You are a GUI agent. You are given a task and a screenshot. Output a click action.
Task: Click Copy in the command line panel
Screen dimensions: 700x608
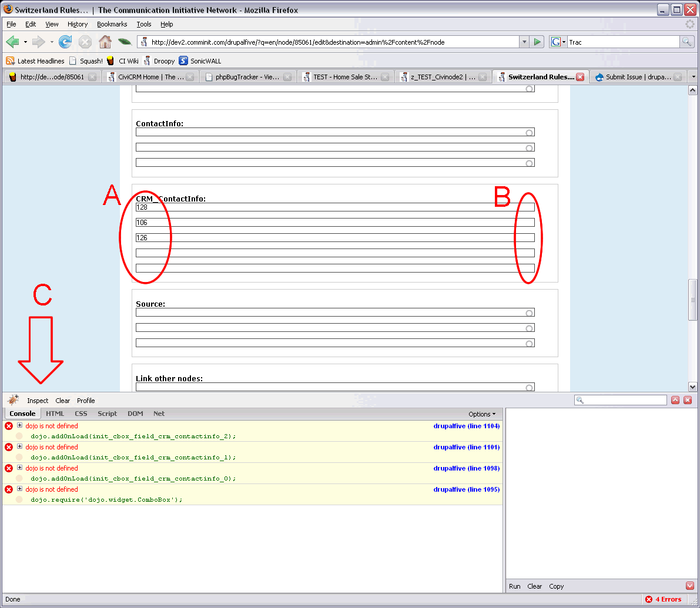tap(556, 586)
